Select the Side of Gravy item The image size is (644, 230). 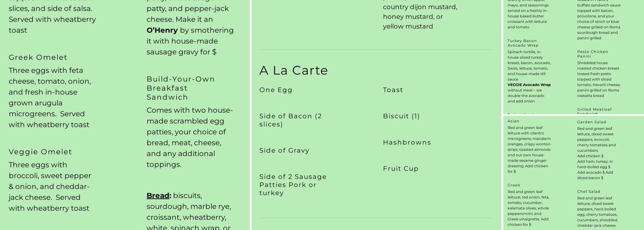tap(284, 150)
